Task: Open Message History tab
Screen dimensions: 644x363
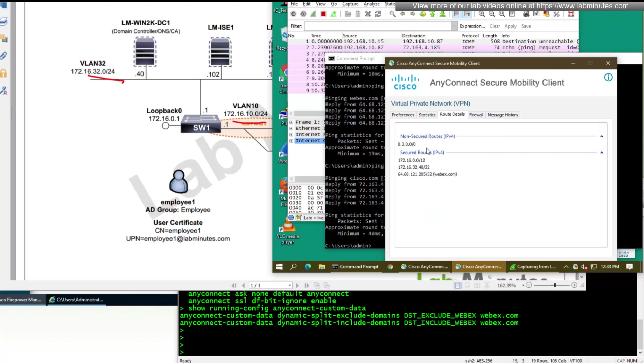Action: pos(503,115)
